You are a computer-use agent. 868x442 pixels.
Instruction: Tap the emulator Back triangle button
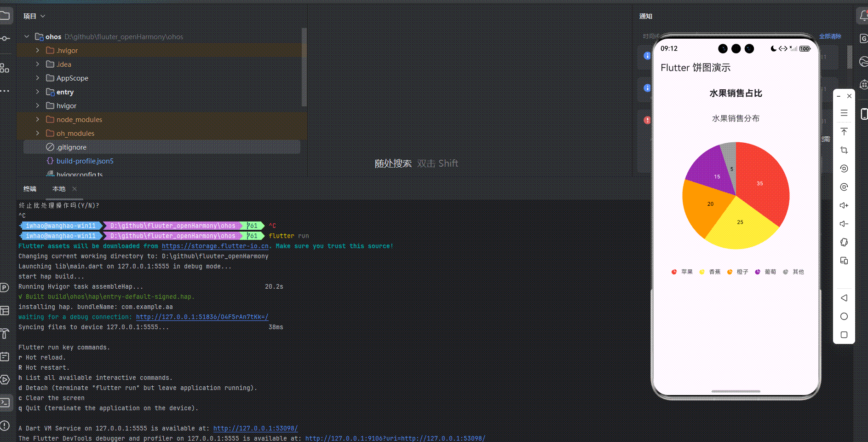tap(844, 298)
